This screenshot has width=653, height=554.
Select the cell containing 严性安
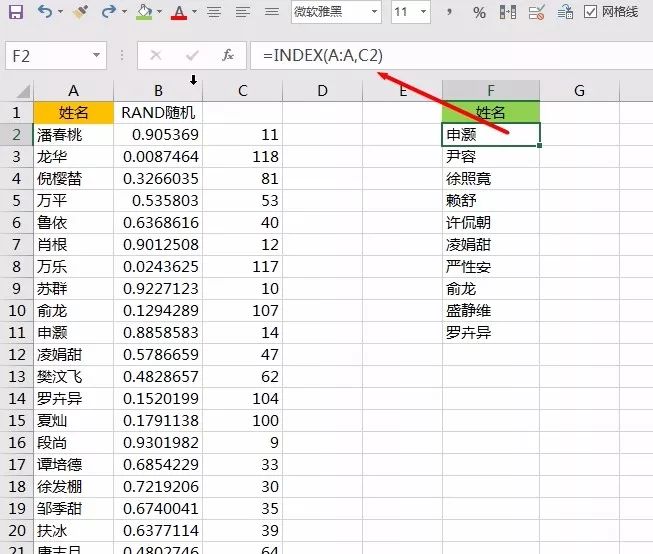(x=491, y=267)
